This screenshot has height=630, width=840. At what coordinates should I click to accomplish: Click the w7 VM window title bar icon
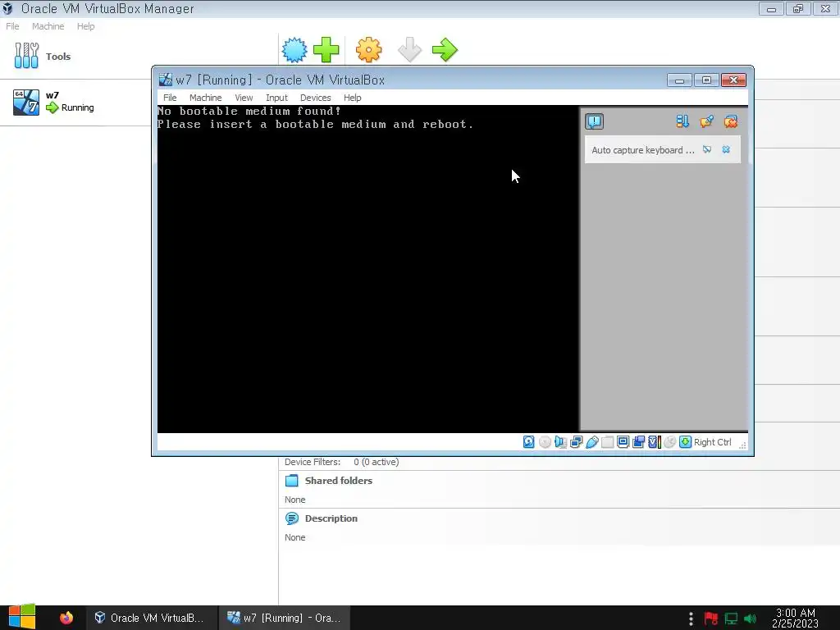point(166,80)
